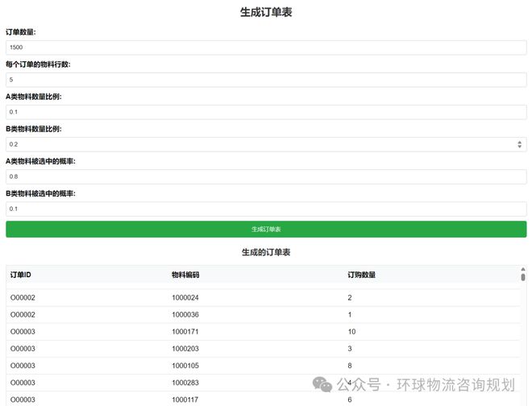Click the 订购数量 column header
Viewport: 532px width, 406px height.
tap(361, 275)
